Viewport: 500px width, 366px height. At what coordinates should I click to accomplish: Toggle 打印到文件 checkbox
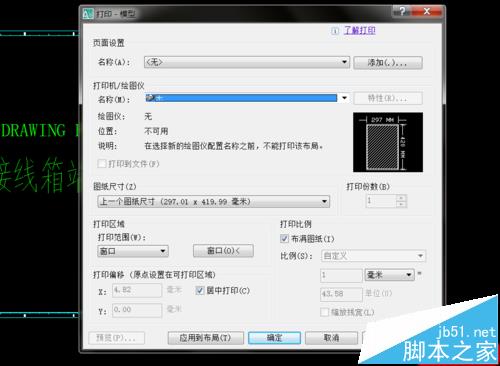[x=102, y=164]
